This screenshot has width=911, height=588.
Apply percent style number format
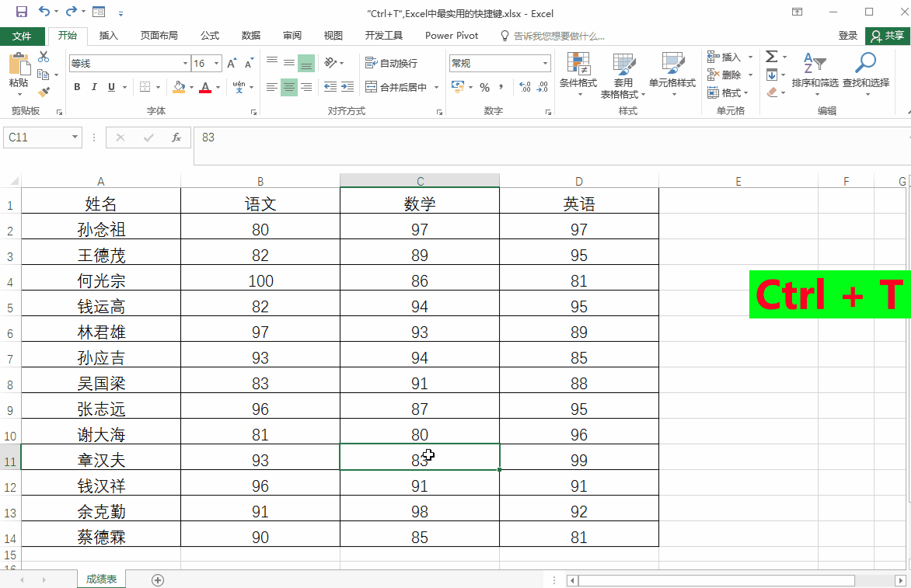[x=484, y=88]
